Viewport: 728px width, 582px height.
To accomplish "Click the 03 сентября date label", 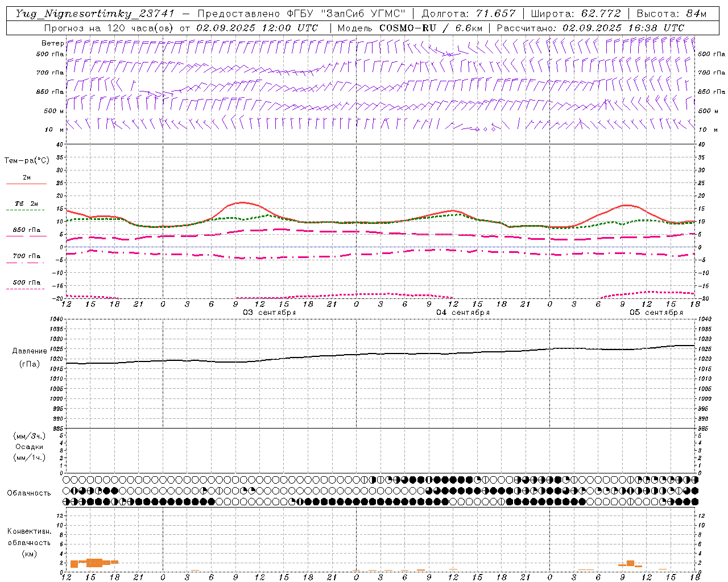I will (270, 313).
